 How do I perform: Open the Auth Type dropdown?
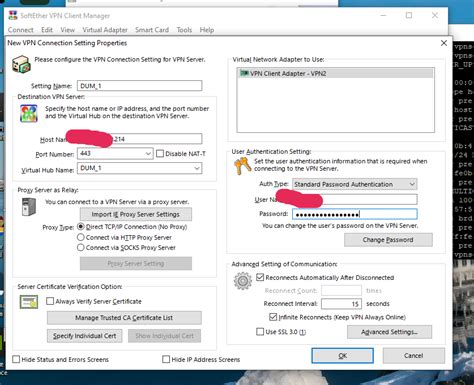pos(412,184)
